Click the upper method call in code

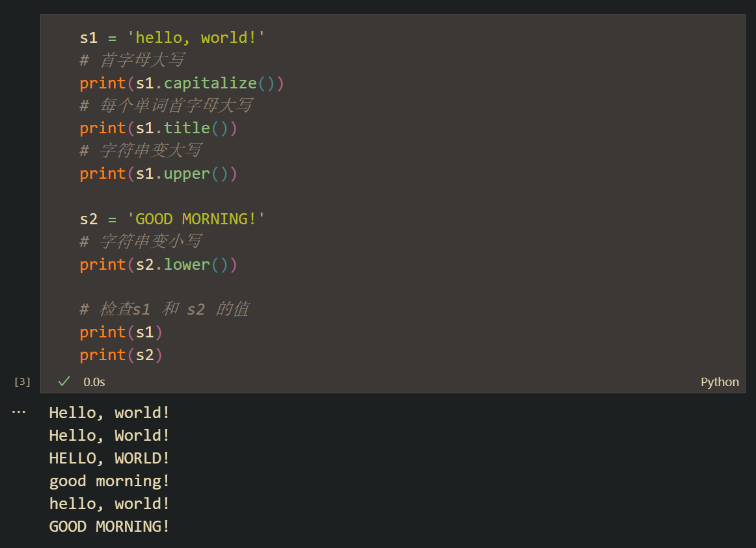click(187, 174)
